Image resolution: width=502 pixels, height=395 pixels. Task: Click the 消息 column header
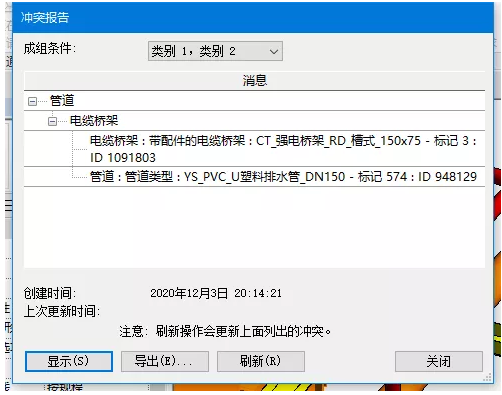click(x=254, y=81)
